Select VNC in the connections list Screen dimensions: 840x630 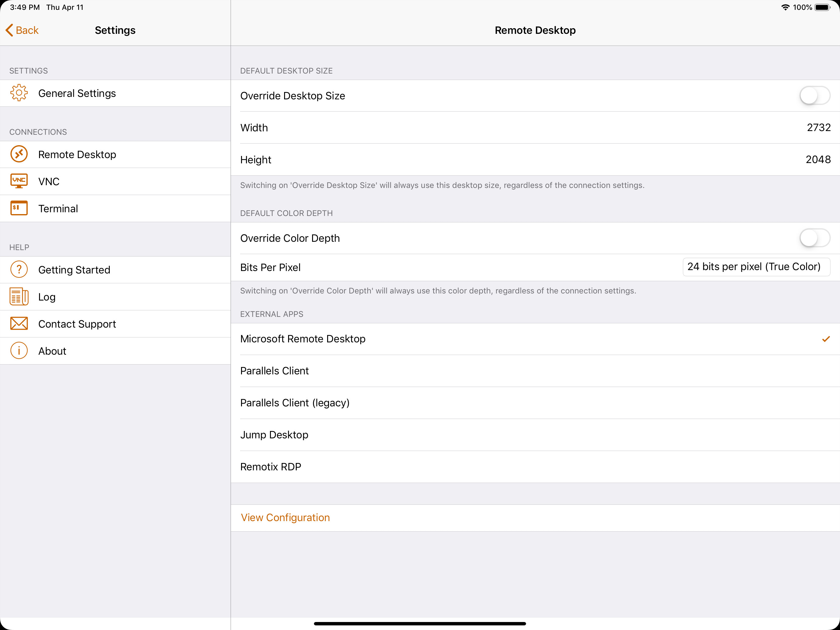[x=115, y=181]
